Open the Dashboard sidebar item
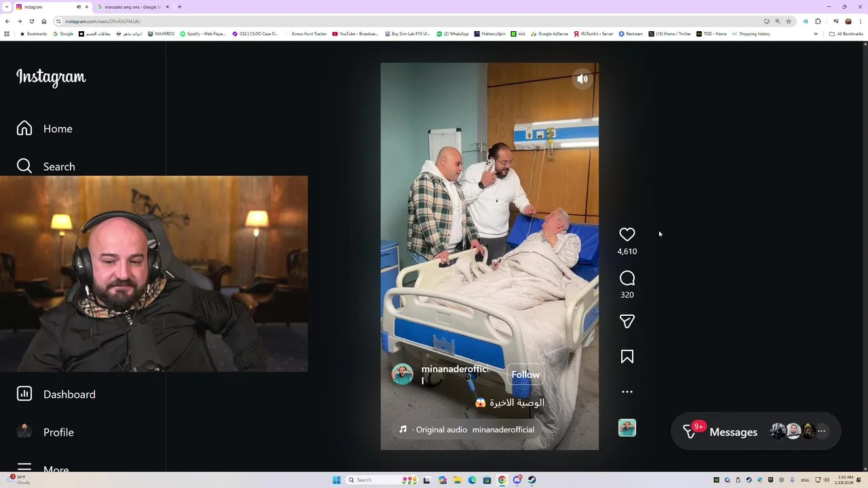 coord(56,394)
